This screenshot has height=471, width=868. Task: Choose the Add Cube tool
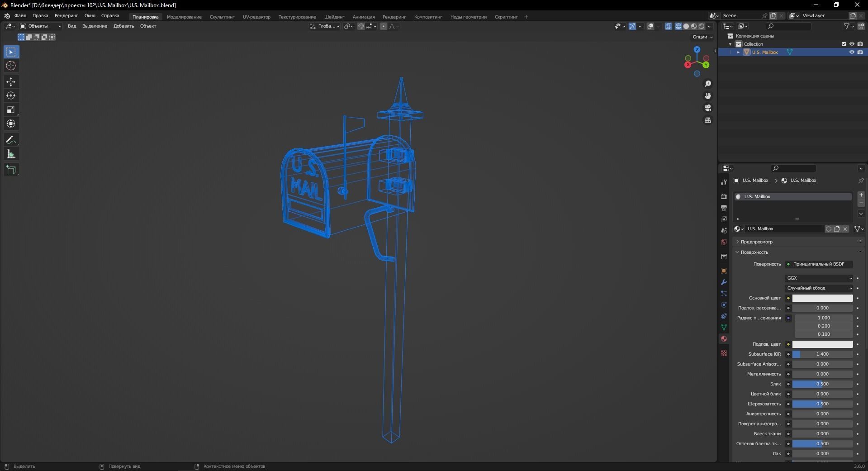(11, 170)
